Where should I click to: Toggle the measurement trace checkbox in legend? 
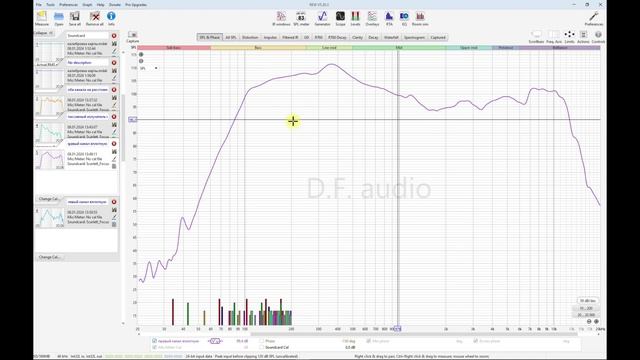click(154, 341)
